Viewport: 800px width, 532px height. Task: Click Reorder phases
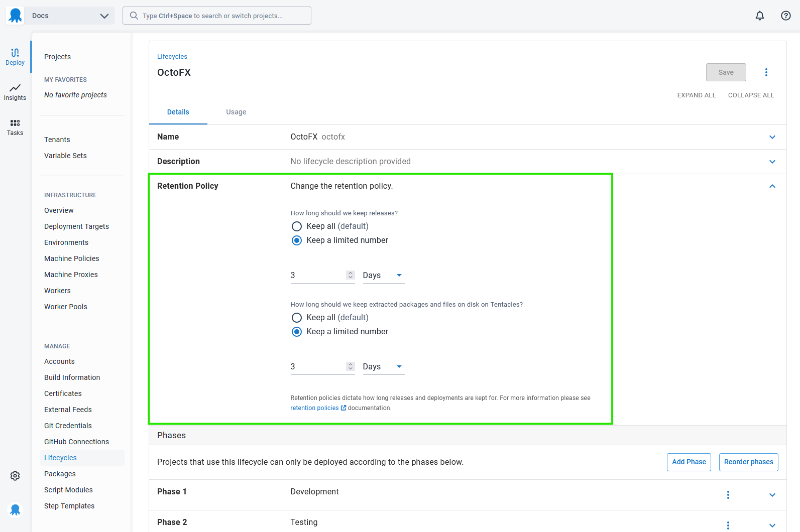coord(749,462)
